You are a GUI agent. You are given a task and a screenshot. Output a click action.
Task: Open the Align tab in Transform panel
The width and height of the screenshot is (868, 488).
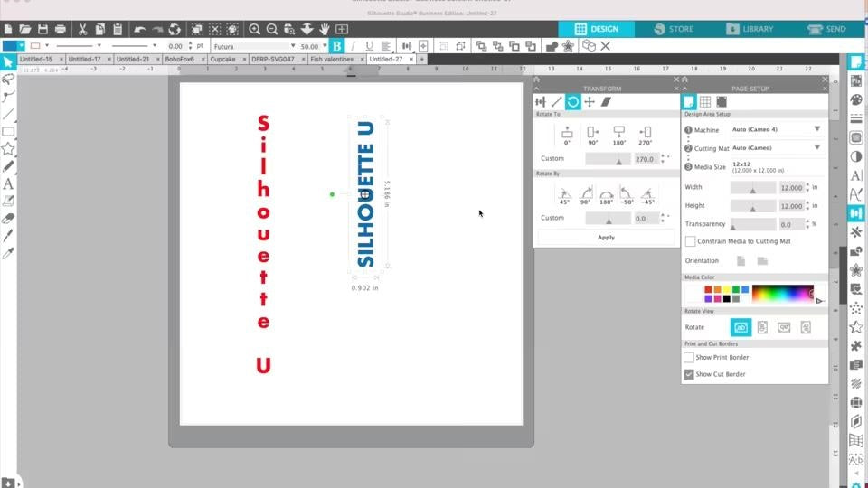(x=541, y=102)
